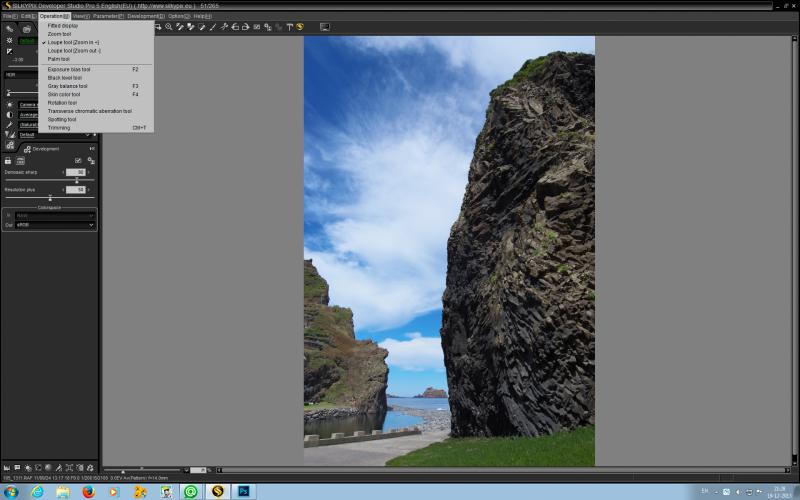The height and width of the screenshot is (500, 800).
Task: Click the magnifier zoom icon in toolbar
Action: pos(169,27)
